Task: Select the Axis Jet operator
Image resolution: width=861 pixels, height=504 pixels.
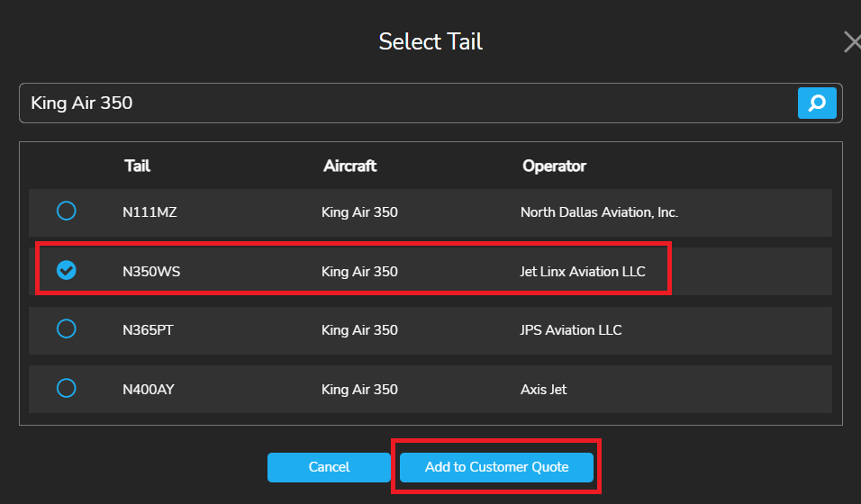Action: click(x=544, y=390)
